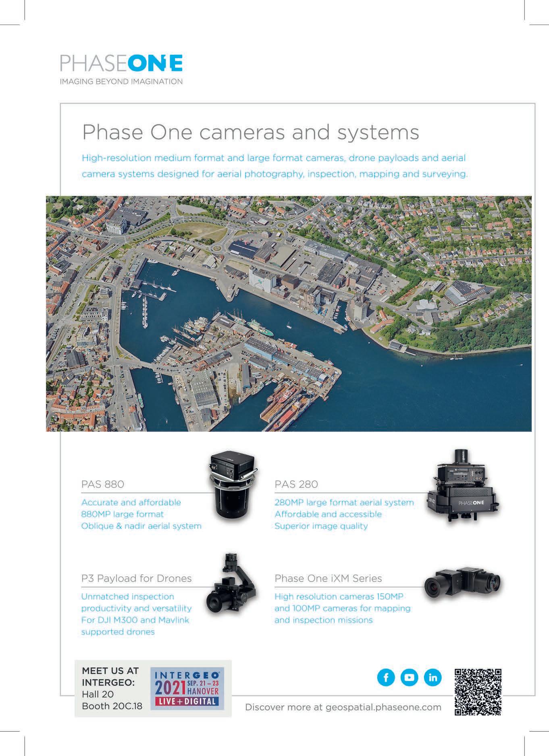Click 'For DJI M300 and Mavlink' line
Image resolution: width=549 pixels, height=756 pixels.
[135, 620]
